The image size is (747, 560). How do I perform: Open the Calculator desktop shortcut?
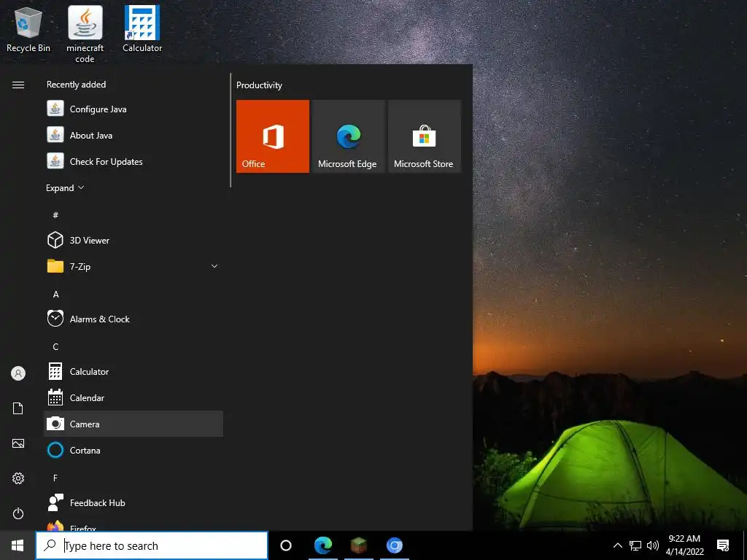142,29
